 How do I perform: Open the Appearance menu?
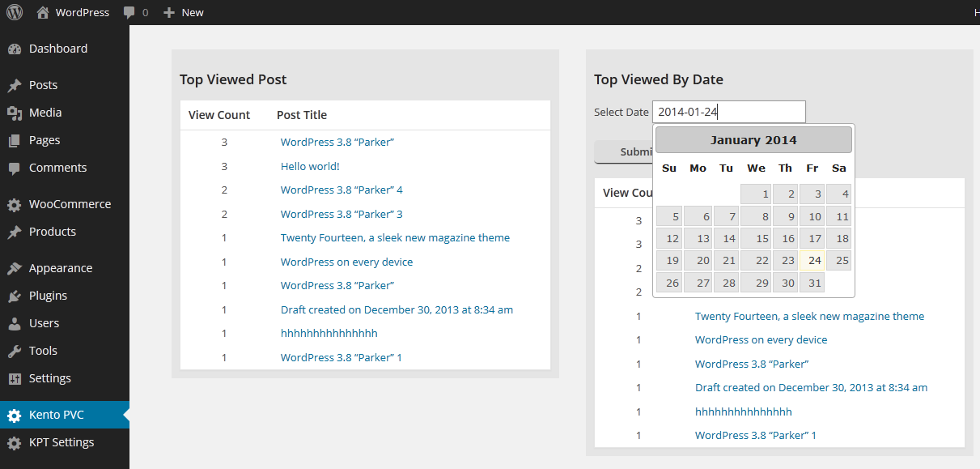pyautogui.click(x=65, y=268)
